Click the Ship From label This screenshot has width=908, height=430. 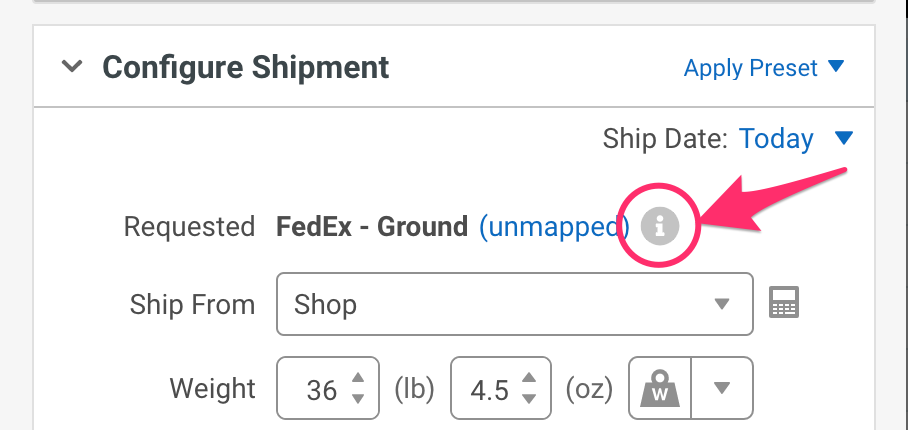click(x=192, y=304)
